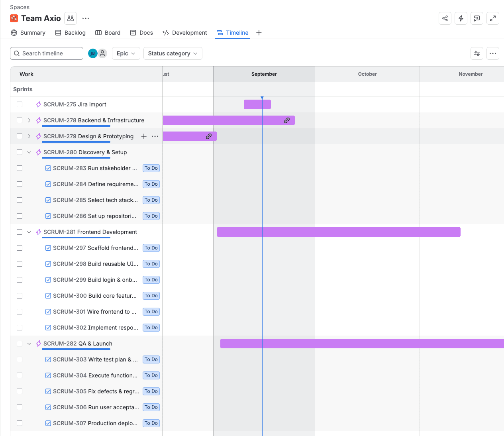Check the box for SCRUM-306 Run user acceptance

pos(20,407)
